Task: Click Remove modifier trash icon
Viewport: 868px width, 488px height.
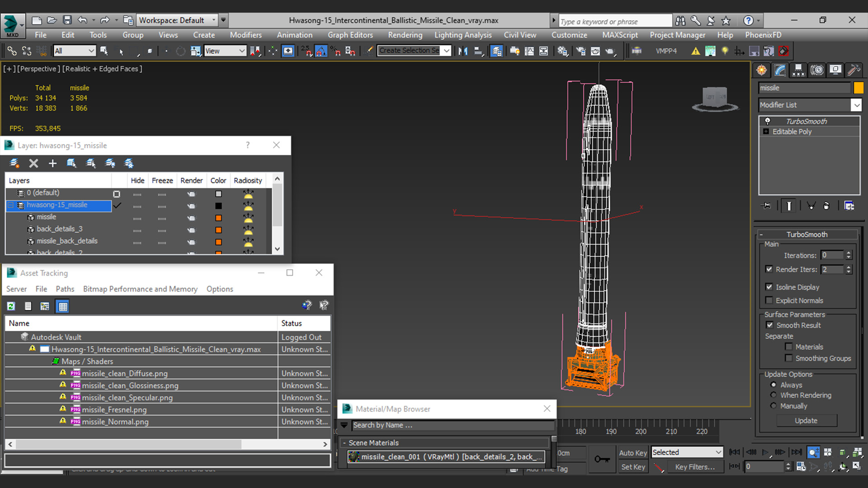Action: tap(826, 206)
